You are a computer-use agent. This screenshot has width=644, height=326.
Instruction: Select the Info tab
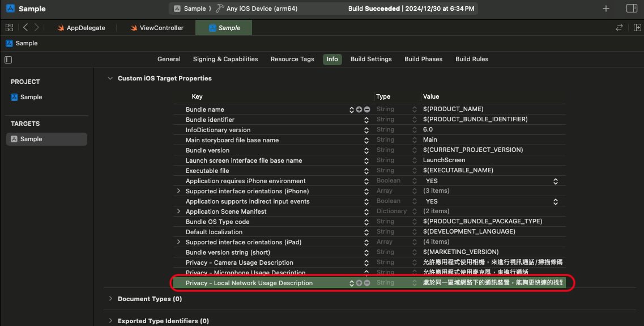[x=332, y=59]
